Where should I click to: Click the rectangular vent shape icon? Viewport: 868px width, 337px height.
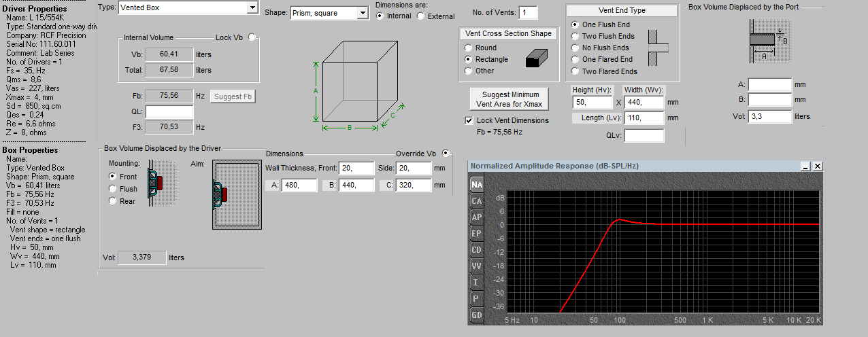pyautogui.click(x=537, y=59)
